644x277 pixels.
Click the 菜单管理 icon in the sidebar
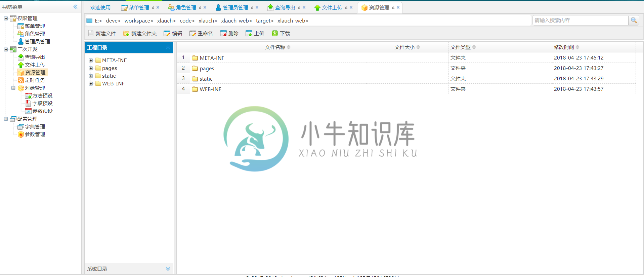(x=21, y=26)
